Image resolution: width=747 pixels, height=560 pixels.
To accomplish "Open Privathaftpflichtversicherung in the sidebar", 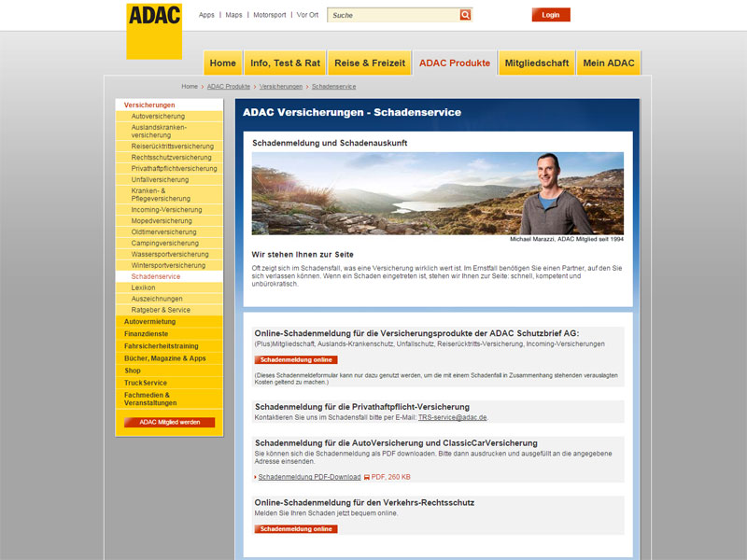I will coord(169,169).
